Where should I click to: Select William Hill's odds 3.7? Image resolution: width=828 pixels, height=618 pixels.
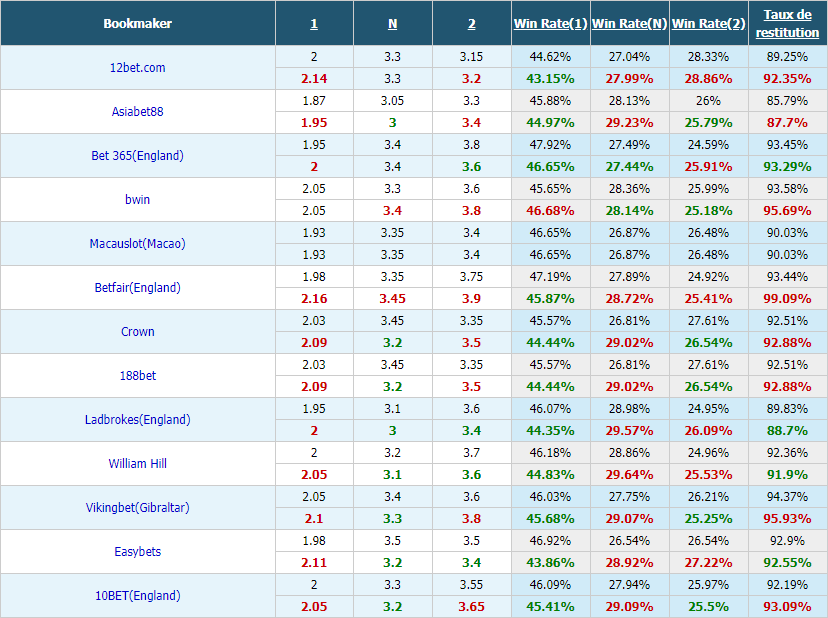pos(472,453)
